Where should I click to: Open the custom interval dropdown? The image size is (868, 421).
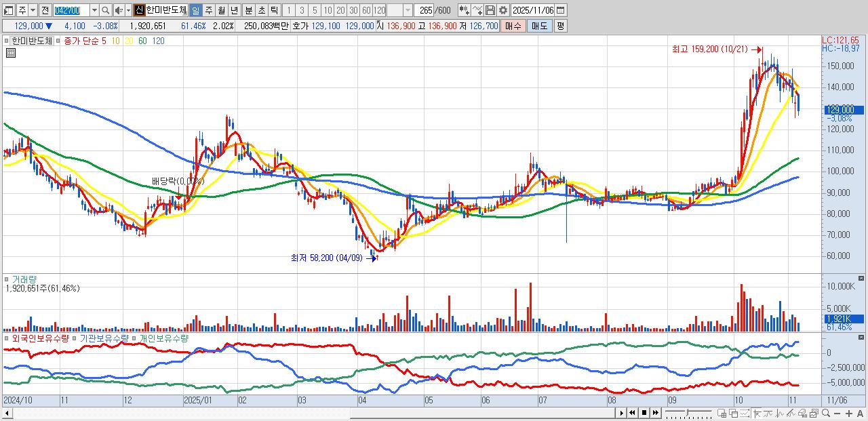tap(408, 10)
